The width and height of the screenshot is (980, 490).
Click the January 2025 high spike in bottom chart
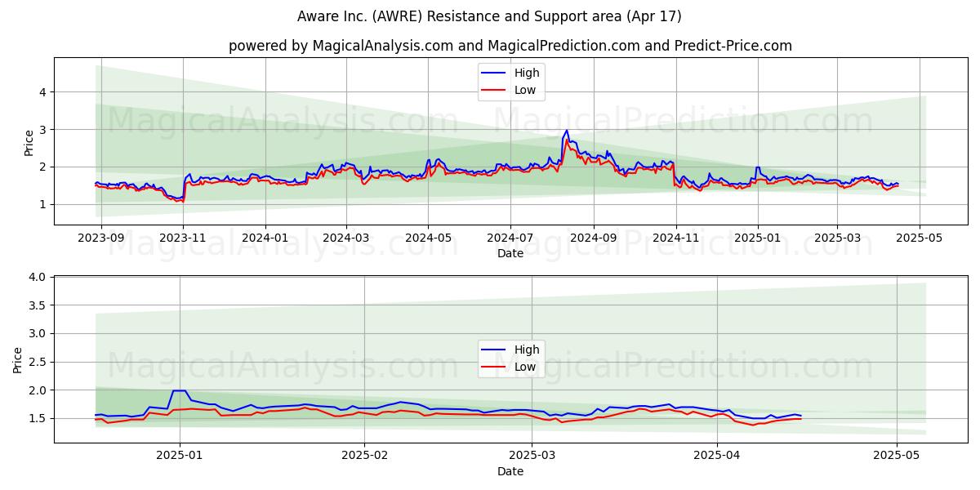point(179,390)
